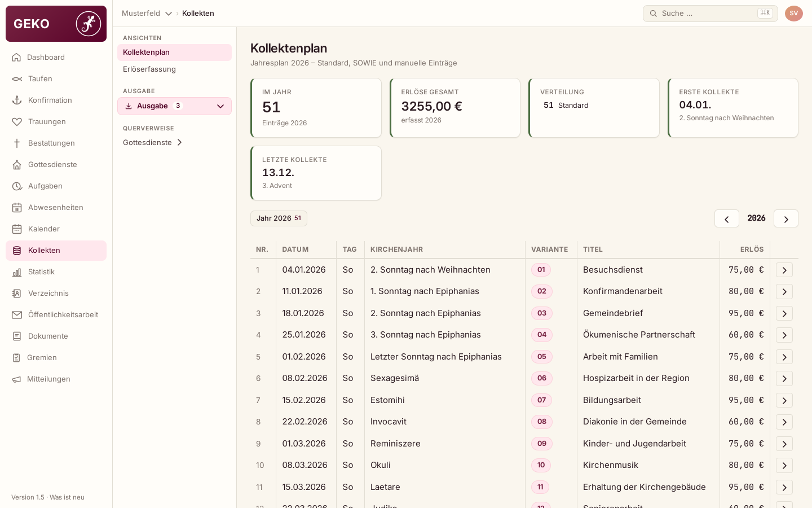The image size is (812, 508).
Task: Open Konfirmation via its anchor icon
Action: [17, 100]
